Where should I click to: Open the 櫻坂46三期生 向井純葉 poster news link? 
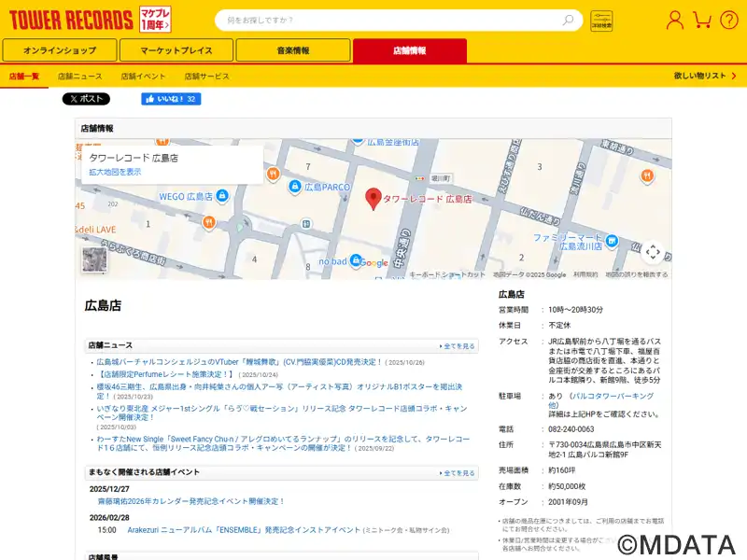pos(279,391)
